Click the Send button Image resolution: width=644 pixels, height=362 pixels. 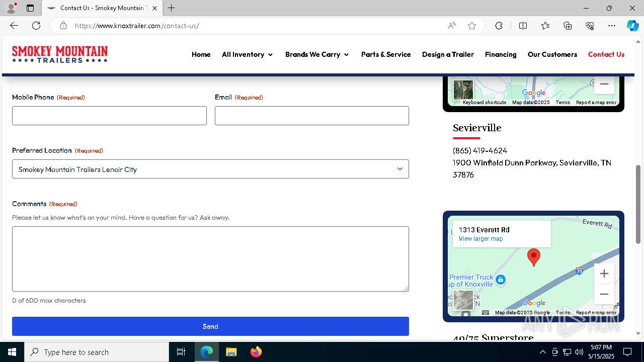click(210, 326)
